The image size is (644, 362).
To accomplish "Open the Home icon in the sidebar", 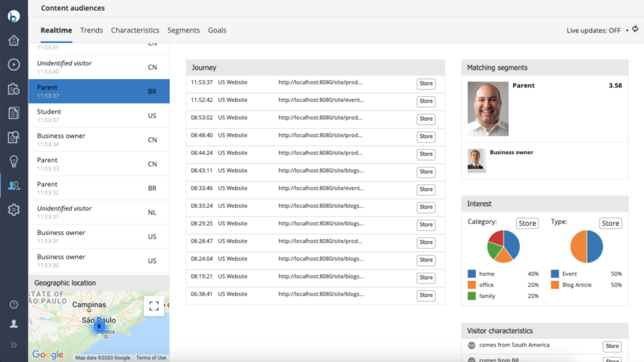I will pyautogui.click(x=14, y=41).
